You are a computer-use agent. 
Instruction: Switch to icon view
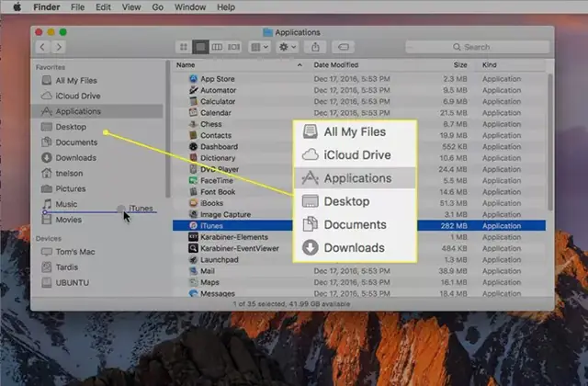[x=184, y=47]
